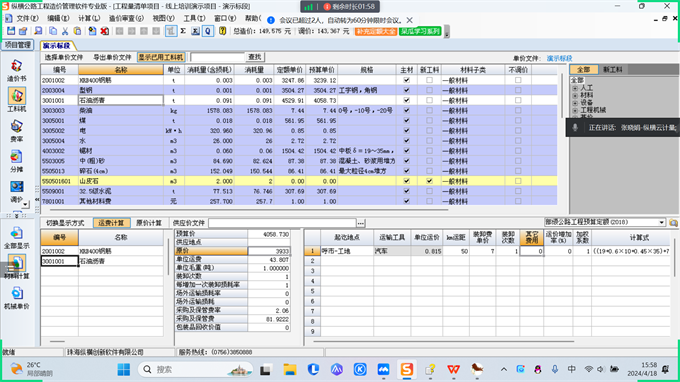Select the 工料机 sidebar icon
The height and width of the screenshot is (382, 680).
(16, 100)
